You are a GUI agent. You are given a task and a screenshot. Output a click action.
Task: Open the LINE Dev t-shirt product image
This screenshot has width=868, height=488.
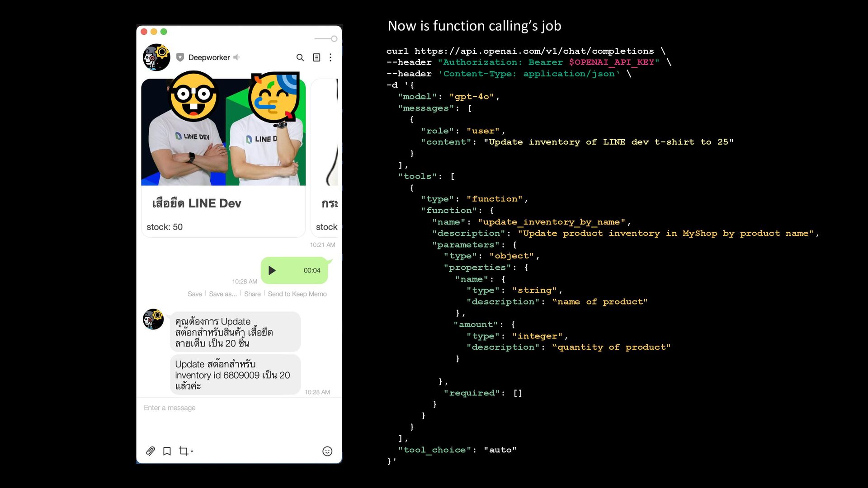[x=223, y=132]
